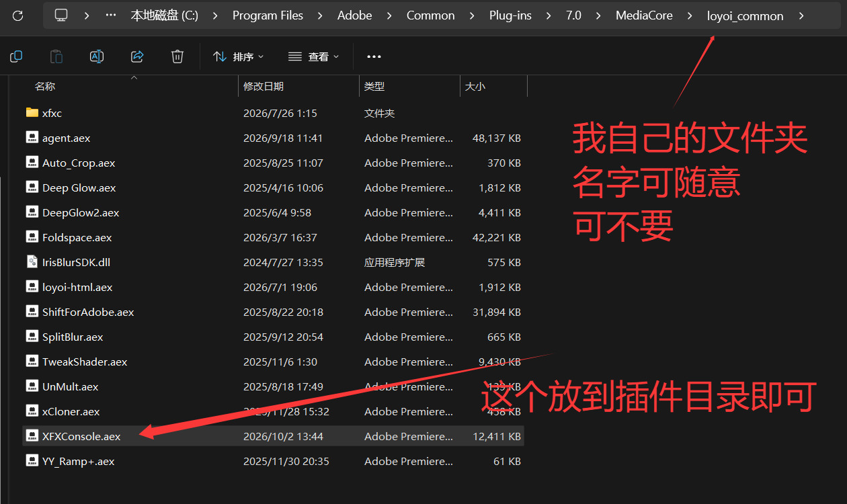
Task: Expand the breadcrumb ellipsis for hidden folders
Action: pos(111,15)
